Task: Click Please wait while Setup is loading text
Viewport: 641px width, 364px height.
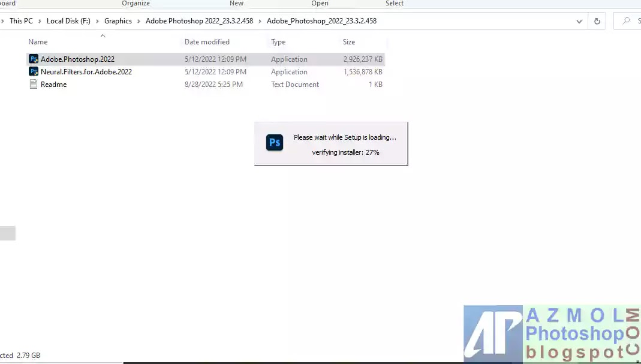Action: click(x=345, y=137)
